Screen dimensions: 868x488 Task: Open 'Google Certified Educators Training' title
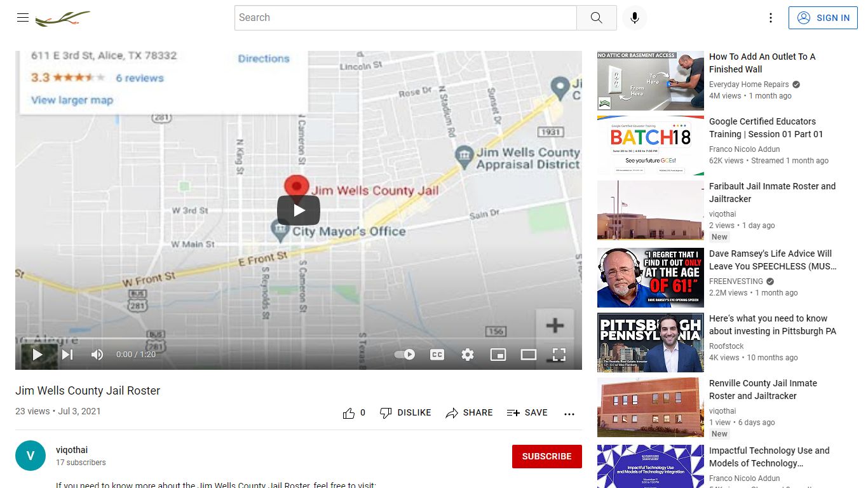(x=766, y=128)
